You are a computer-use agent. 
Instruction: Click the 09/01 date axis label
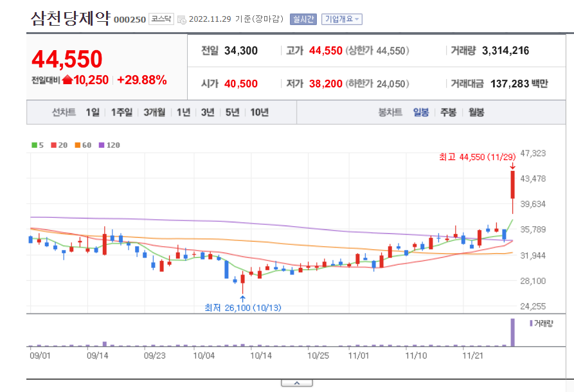tap(40, 355)
